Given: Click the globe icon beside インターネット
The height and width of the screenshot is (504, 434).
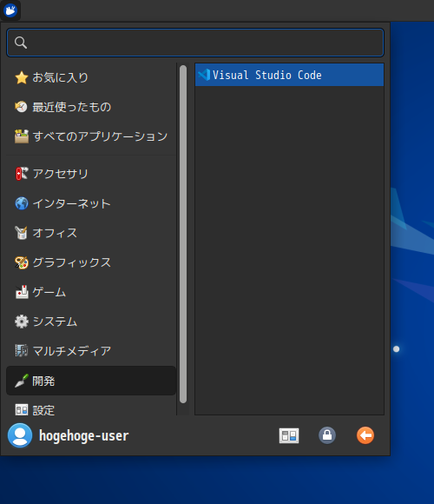Looking at the screenshot, I should [x=22, y=203].
